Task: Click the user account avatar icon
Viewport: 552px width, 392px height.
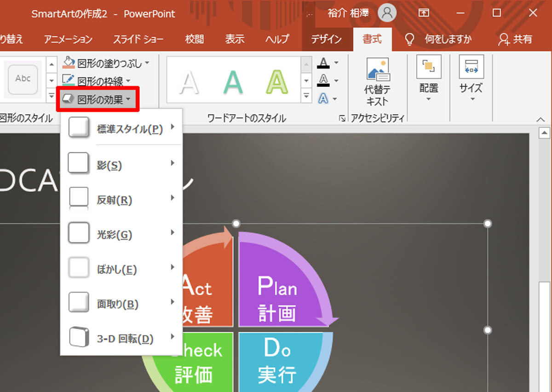Action: 387,13
